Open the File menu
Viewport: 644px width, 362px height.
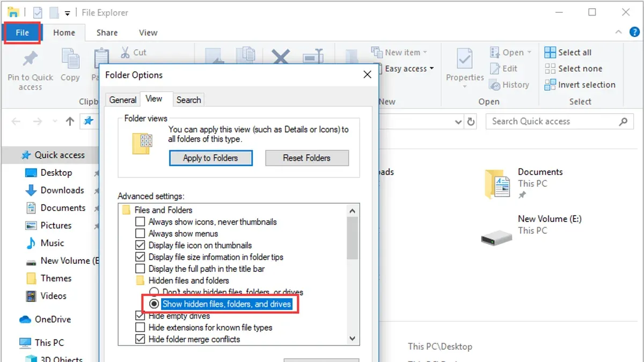(x=23, y=33)
